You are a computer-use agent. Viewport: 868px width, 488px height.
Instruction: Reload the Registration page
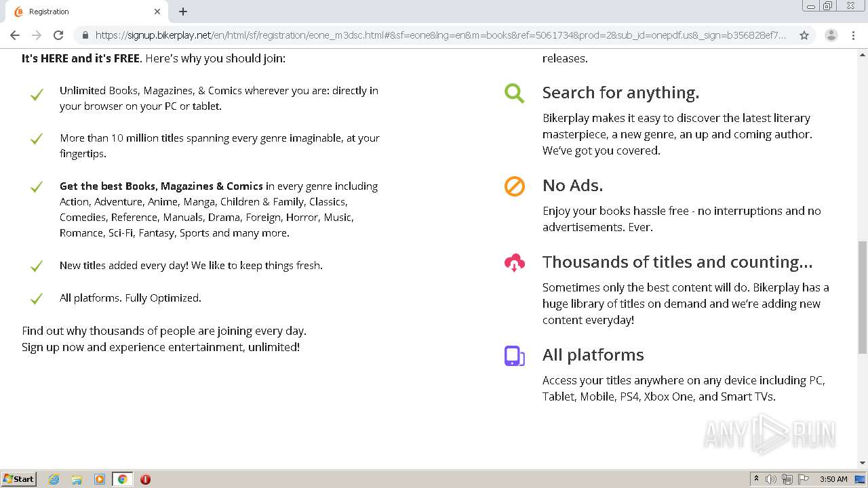pyautogui.click(x=58, y=35)
